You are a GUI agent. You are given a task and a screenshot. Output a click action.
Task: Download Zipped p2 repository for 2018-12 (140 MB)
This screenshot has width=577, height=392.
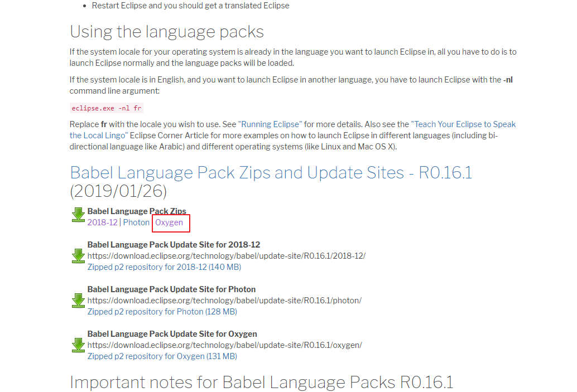tap(164, 267)
